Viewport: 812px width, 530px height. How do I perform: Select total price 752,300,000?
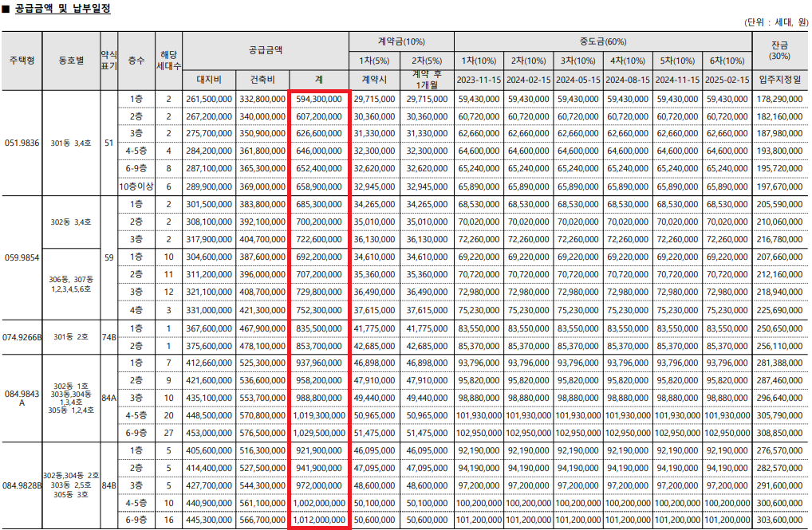(319, 310)
